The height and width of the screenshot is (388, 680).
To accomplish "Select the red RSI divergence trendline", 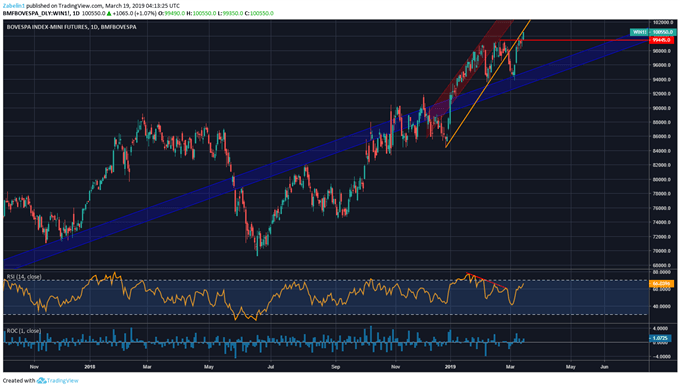I will [x=486, y=281].
